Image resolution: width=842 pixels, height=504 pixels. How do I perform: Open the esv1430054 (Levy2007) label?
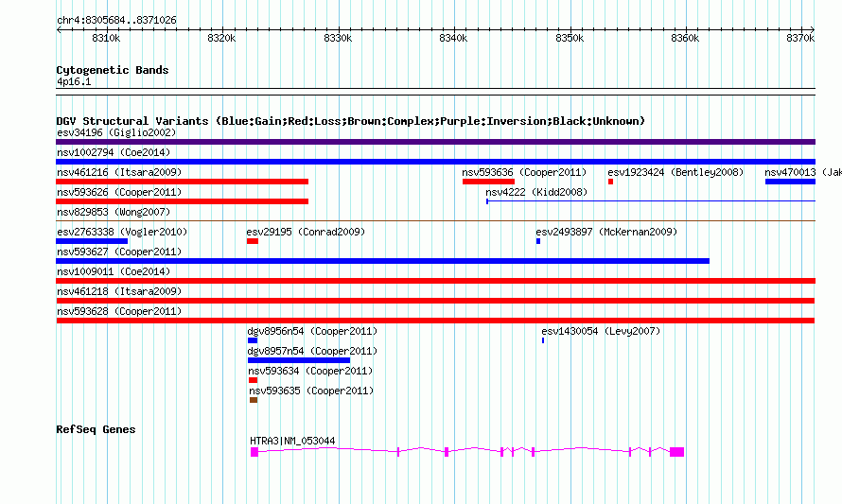click(x=601, y=331)
